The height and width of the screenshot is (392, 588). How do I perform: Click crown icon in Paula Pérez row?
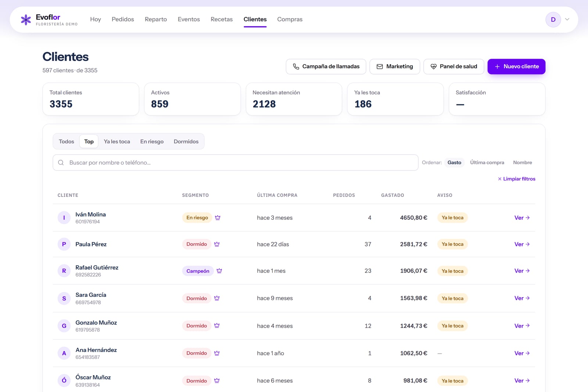point(217,244)
